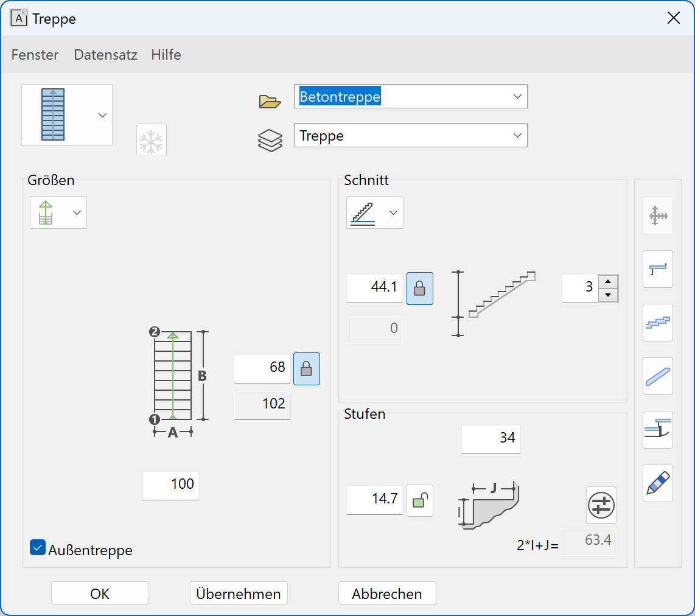Screen dimensions: 695x616
Task: Click the stair steps icon in sidebar
Action: click(657, 323)
